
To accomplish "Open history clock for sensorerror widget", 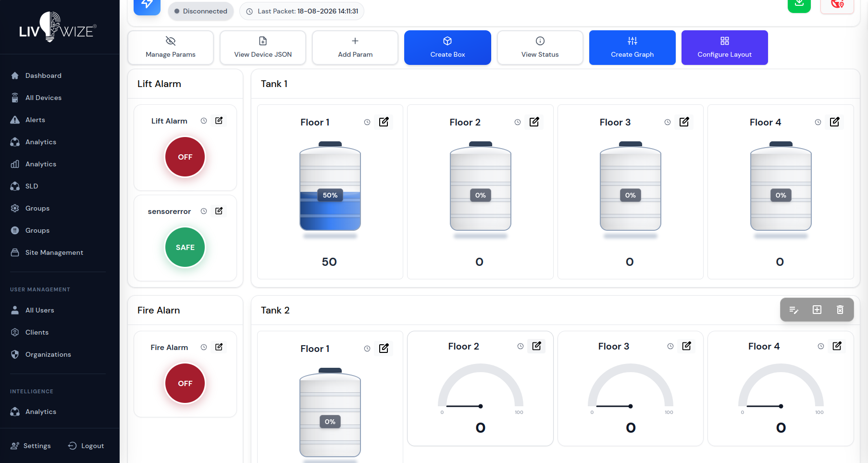I will (x=204, y=211).
